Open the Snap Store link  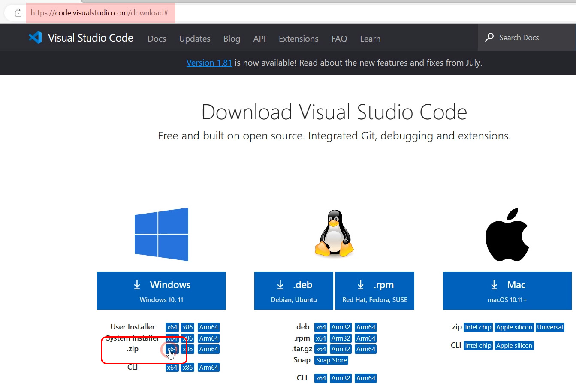pyautogui.click(x=332, y=360)
